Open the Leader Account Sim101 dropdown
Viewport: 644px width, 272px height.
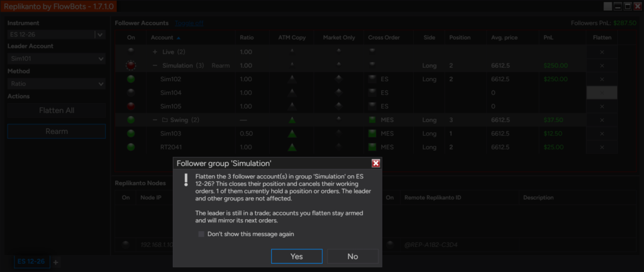pyautogui.click(x=57, y=58)
